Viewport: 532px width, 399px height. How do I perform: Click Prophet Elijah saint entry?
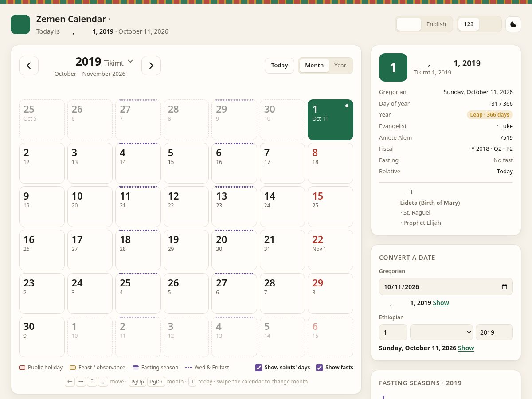(x=421, y=223)
